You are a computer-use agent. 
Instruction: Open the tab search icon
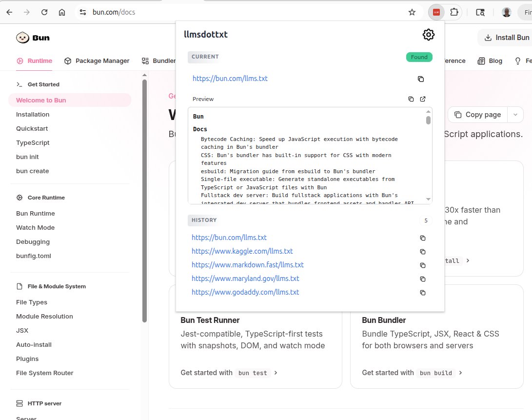pyautogui.click(x=480, y=13)
